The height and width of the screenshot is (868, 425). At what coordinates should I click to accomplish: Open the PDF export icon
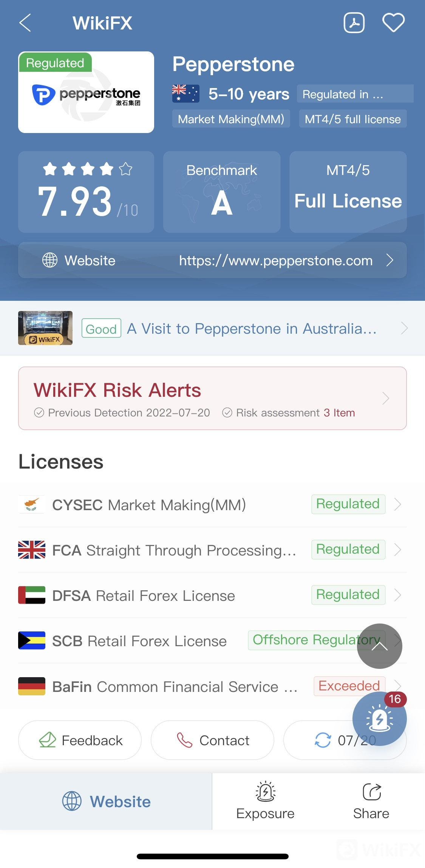coord(354,23)
